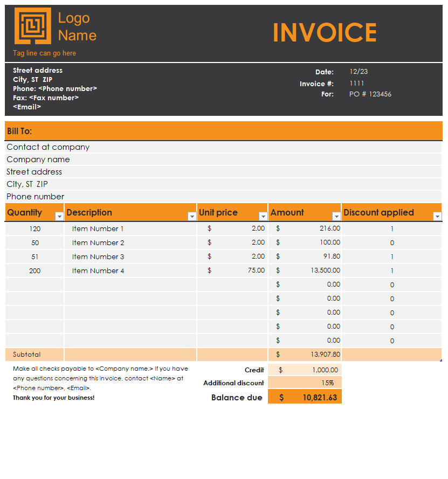Viewport: 448px width, 479px height.
Task: Select the invoice number 1111 cell
Action: pos(356,84)
